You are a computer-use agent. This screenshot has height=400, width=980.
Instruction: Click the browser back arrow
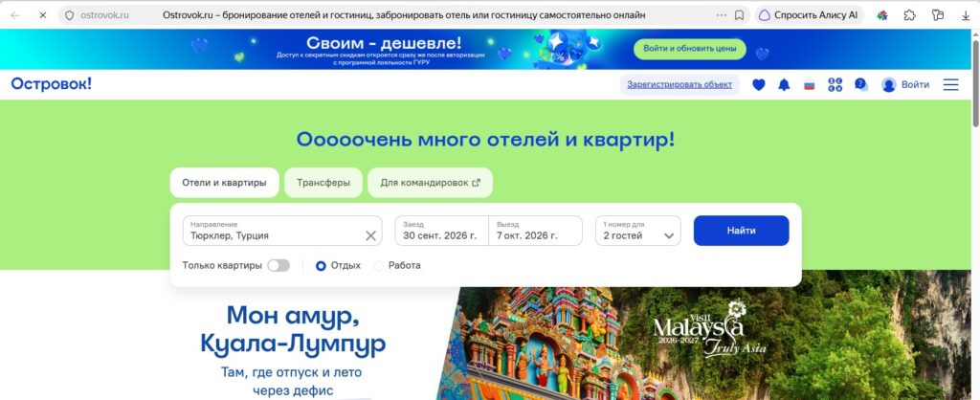tap(15, 15)
